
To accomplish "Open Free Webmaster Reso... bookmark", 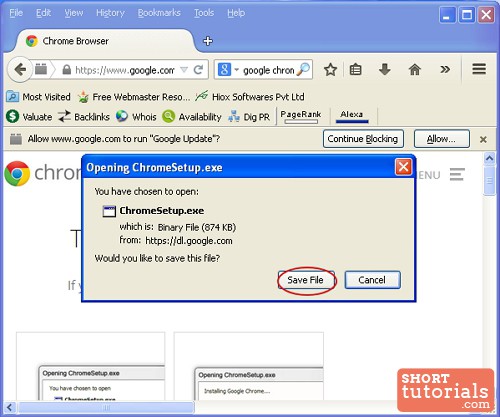I will [x=134, y=97].
